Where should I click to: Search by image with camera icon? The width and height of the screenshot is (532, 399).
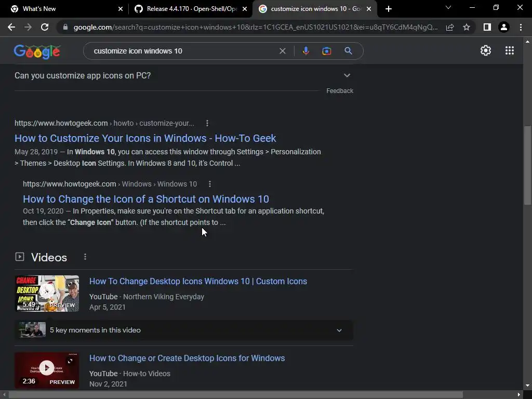coord(326,51)
